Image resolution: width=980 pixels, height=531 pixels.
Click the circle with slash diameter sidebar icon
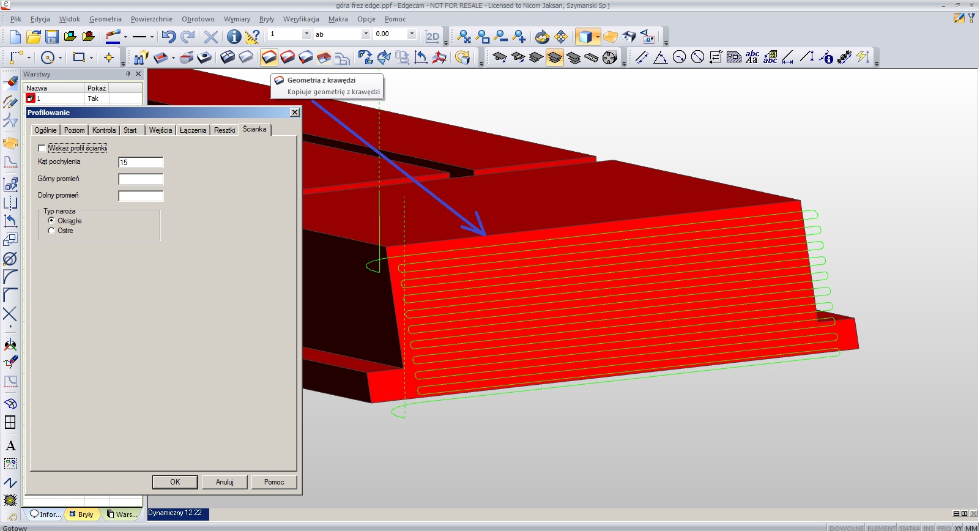point(10,258)
